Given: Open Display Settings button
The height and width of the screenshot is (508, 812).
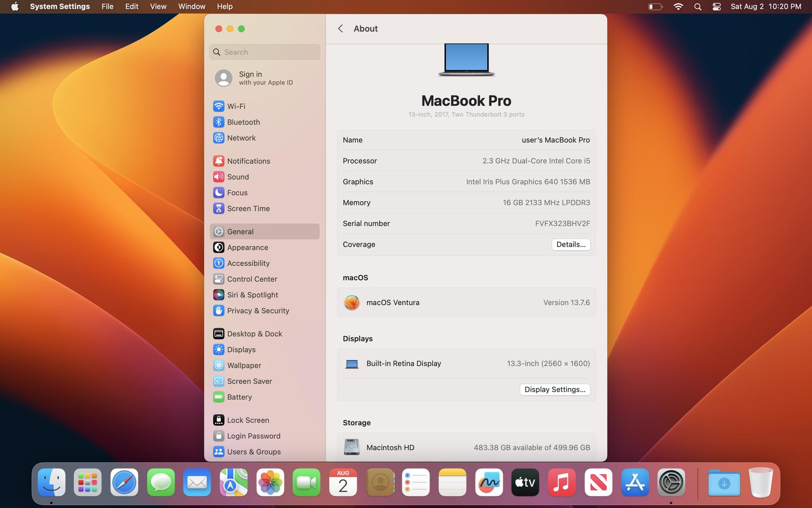Looking at the screenshot, I should point(555,389).
